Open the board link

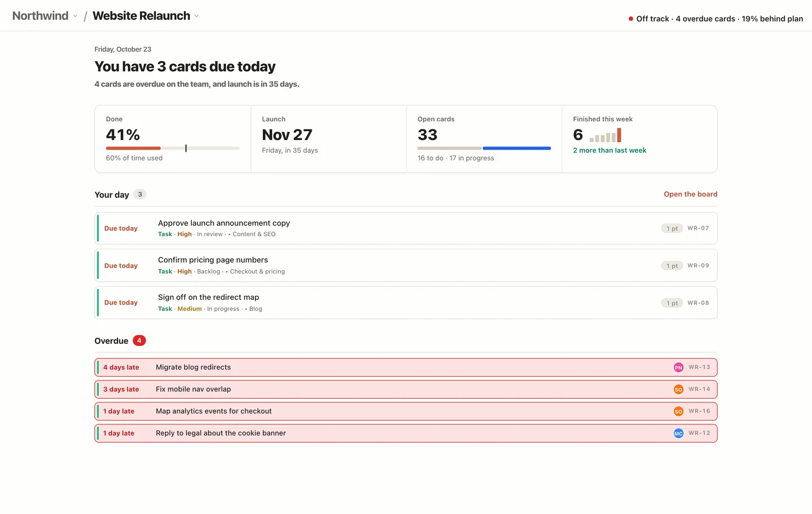pos(690,194)
